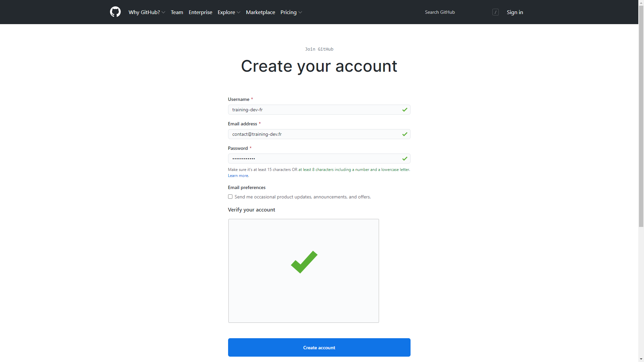The width and height of the screenshot is (644, 362).
Task: Click into the Password field
Action: (x=319, y=159)
